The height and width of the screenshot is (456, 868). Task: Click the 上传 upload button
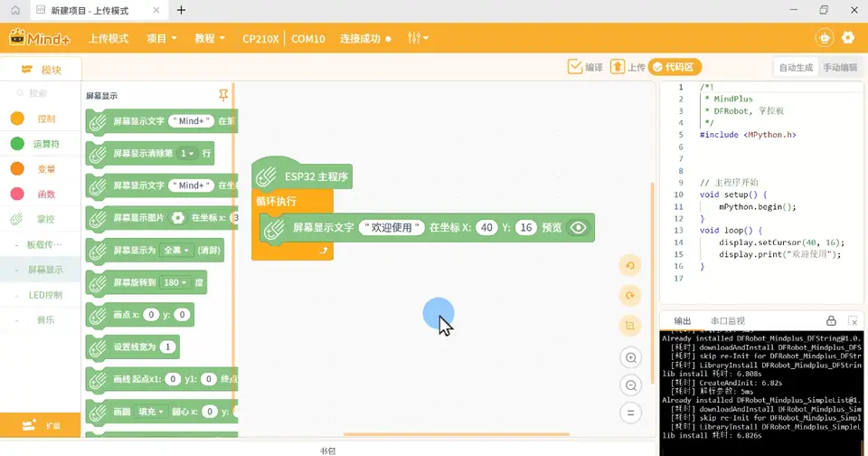627,67
